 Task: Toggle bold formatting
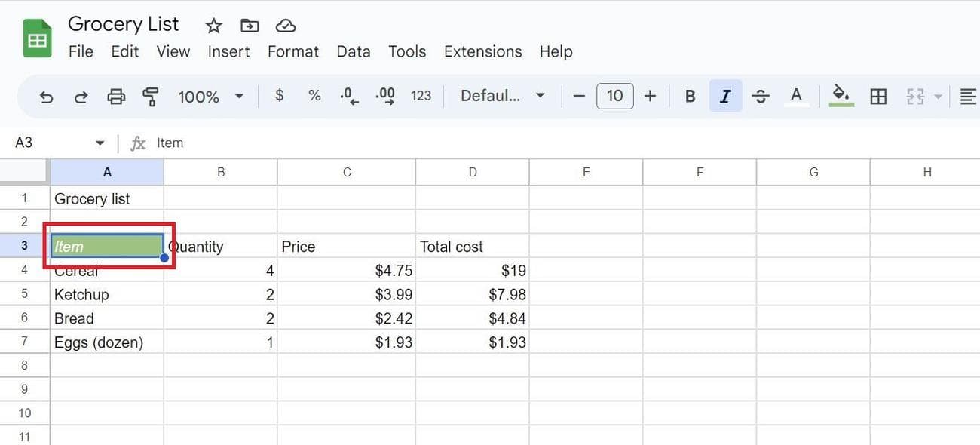coord(690,97)
